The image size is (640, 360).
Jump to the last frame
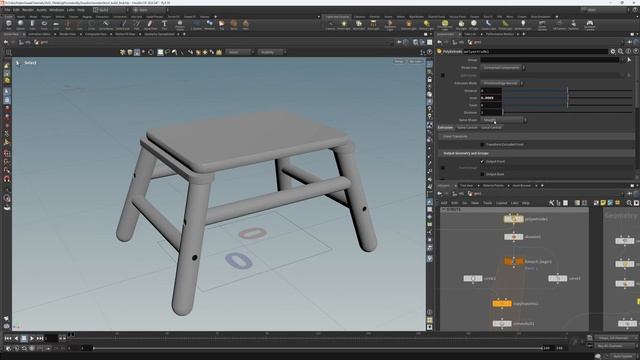tap(40, 338)
